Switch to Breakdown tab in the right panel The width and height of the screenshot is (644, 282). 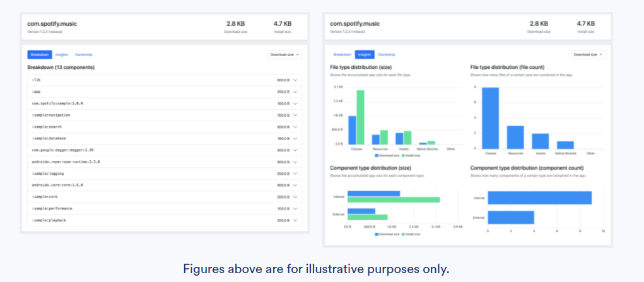point(342,55)
